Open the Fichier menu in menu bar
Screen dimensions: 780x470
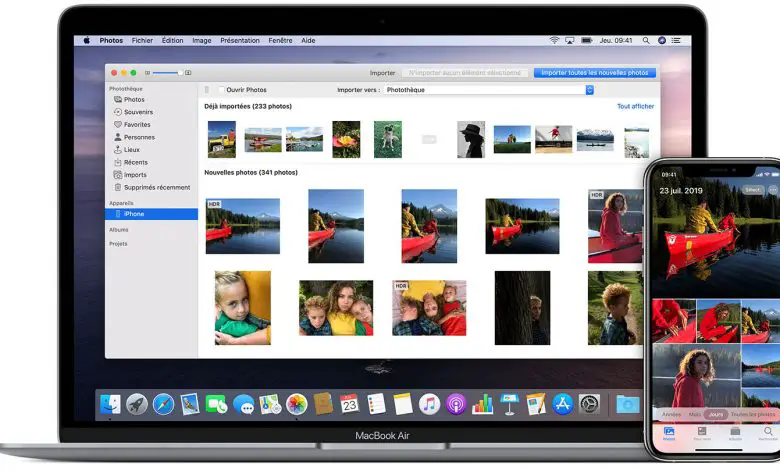(x=142, y=40)
